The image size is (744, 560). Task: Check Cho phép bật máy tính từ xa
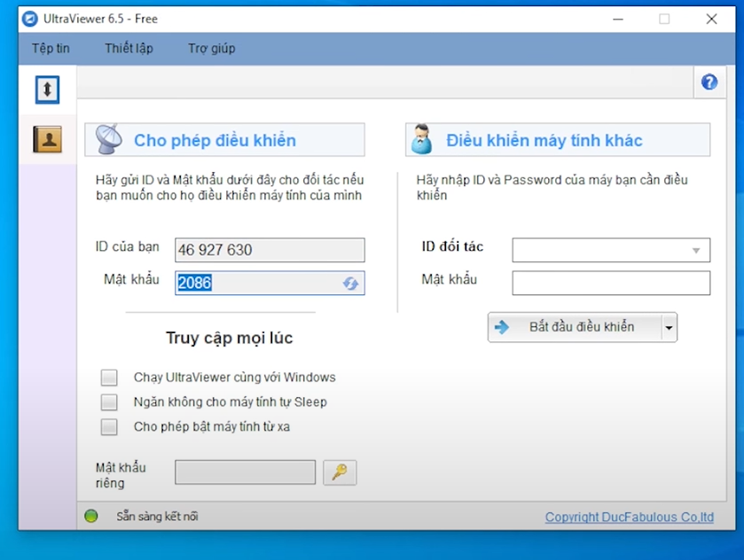coord(109,427)
